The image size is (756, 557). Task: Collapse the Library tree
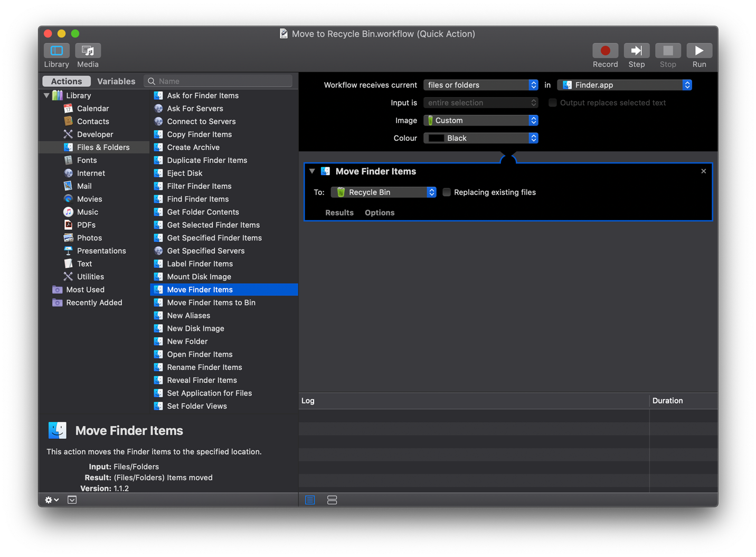pyautogui.click(x=46, y=95)
